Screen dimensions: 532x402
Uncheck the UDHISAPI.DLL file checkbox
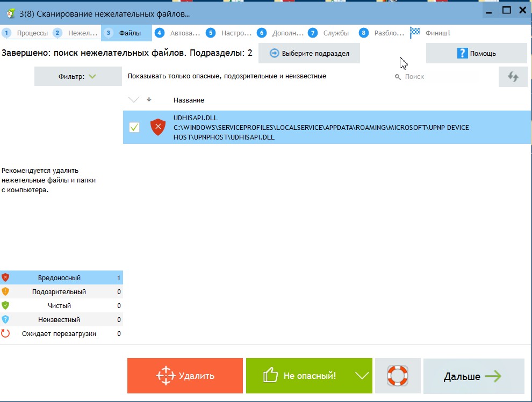(x=134, y=127)
